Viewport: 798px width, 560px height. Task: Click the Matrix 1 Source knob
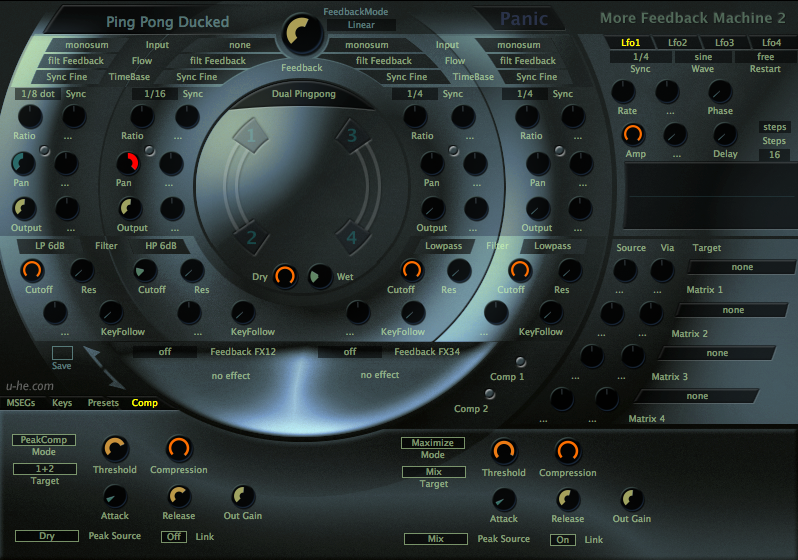point(625,270)
